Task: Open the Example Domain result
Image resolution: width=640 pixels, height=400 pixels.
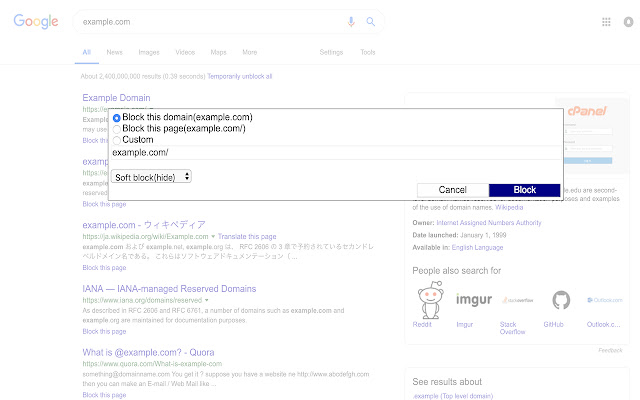Action: tap(116, 98)
